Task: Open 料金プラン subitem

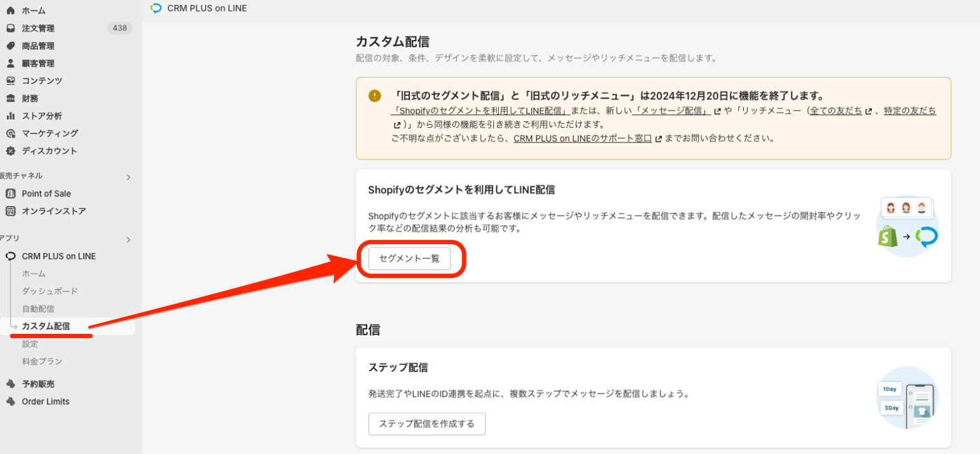Action: [x=42, y=361]
